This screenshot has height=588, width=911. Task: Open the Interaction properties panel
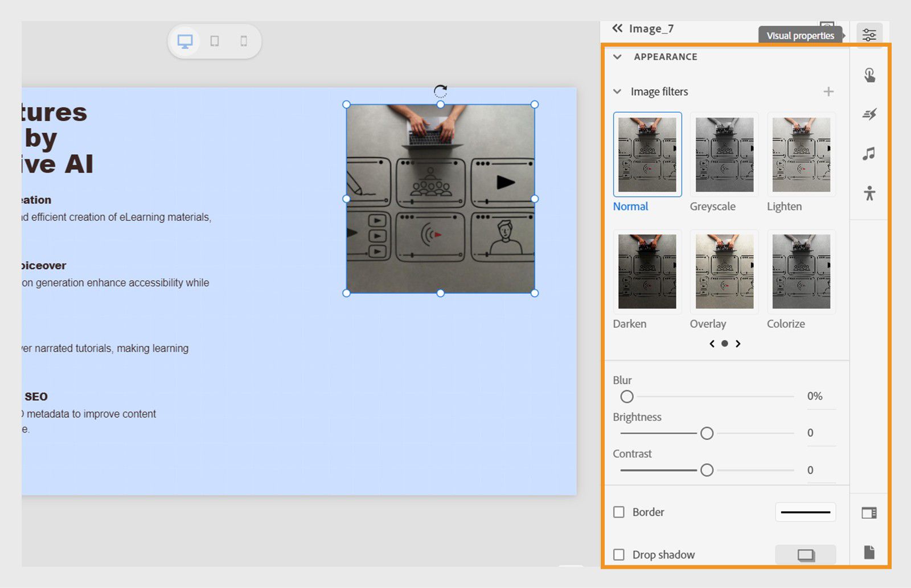(x=869, y=74)
